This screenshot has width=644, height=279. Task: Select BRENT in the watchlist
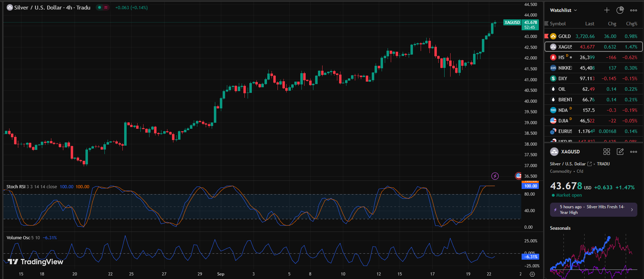pos(565,100)
